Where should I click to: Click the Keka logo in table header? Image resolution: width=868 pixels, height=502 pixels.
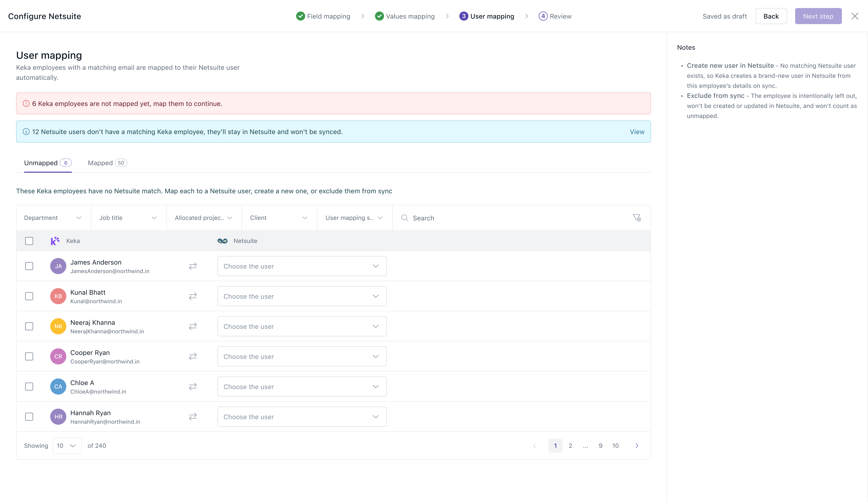[55, 241]
